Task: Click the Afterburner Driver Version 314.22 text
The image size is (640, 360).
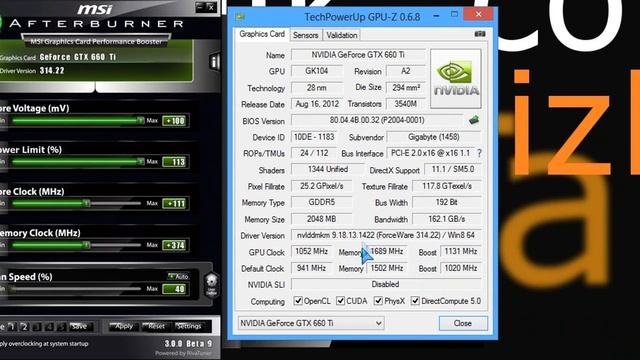Action: (x=52, y=71)
